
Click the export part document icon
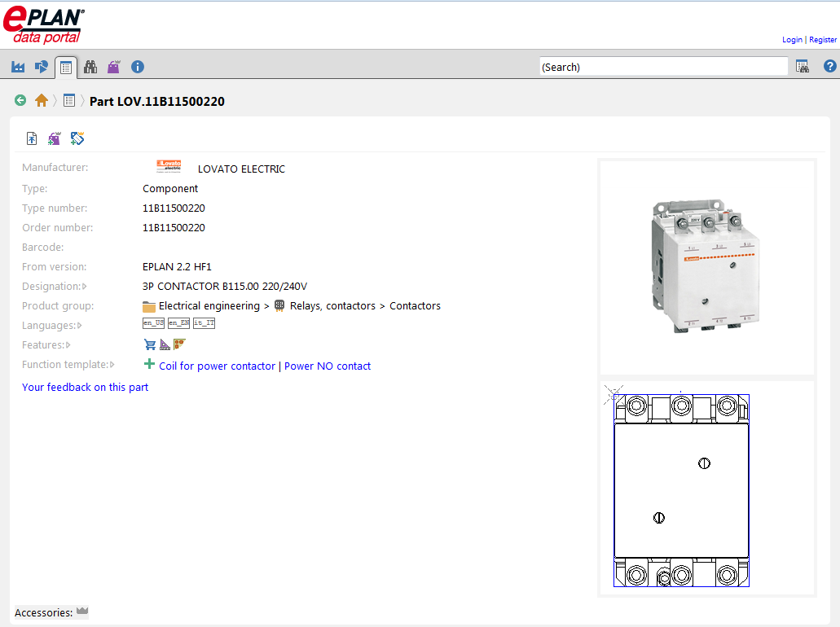[32, 138]
